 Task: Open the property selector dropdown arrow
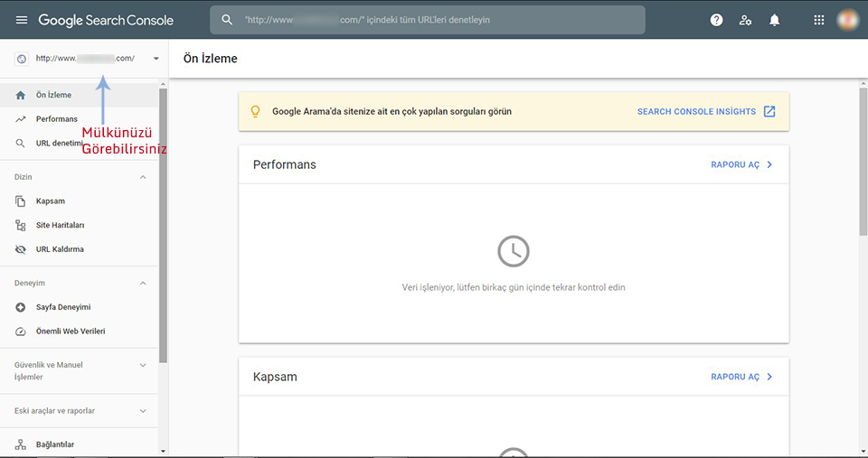pos(156,59)
